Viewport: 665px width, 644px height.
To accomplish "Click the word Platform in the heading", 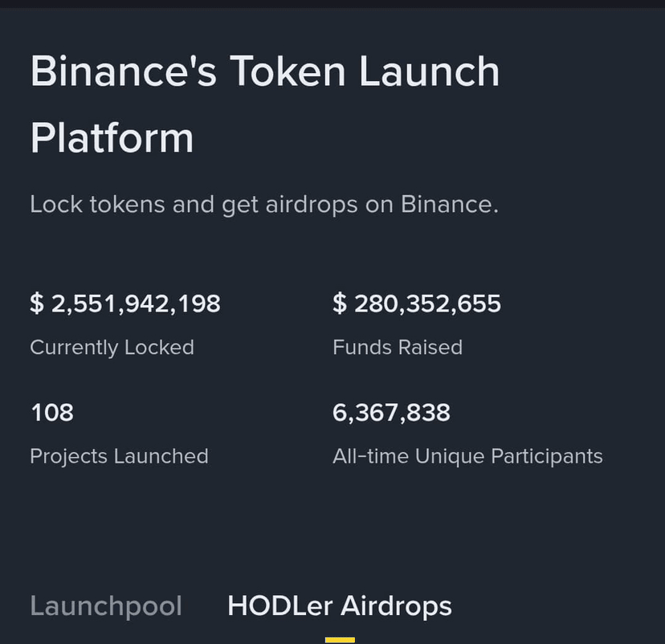I will point(112,138).
